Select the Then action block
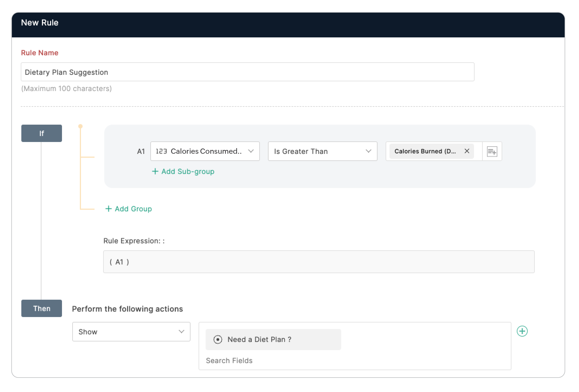The image size is (579, 392). (x=42, y=308)
